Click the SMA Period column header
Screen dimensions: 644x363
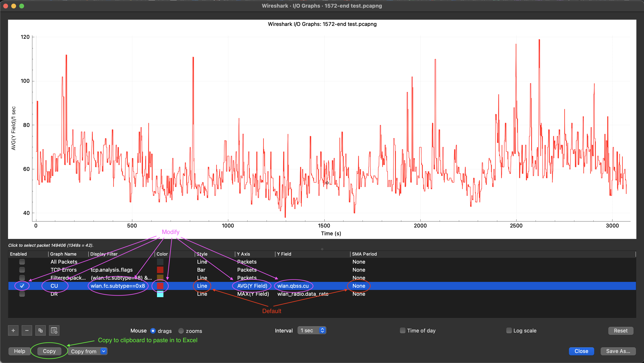(364, 254)
